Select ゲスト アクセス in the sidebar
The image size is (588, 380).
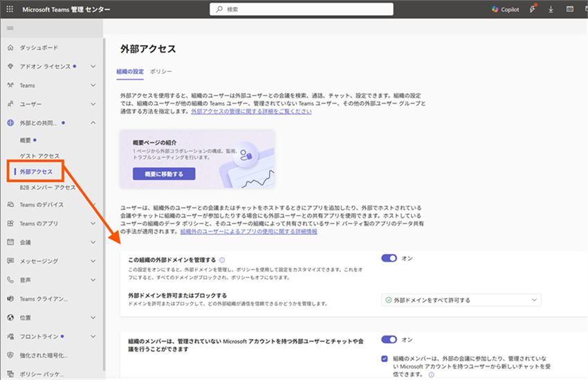pos(39,156)
